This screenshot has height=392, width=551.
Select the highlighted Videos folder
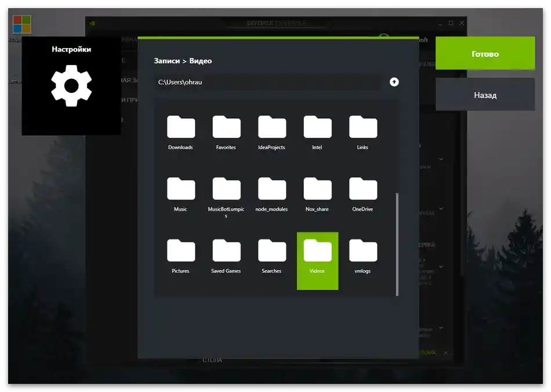click(317, 260)
